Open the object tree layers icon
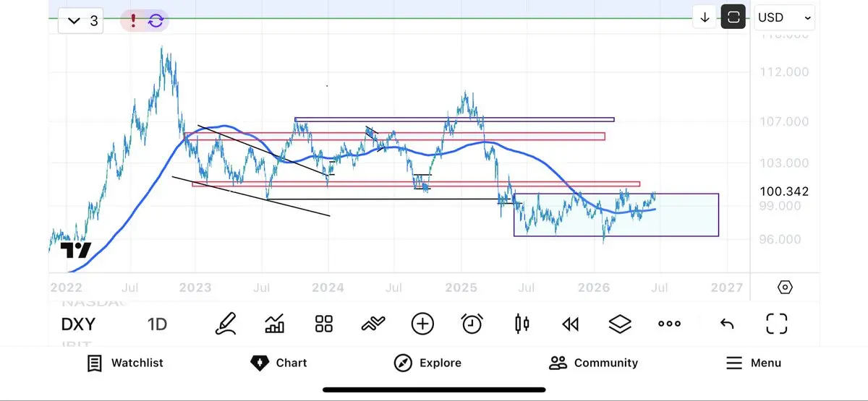The width and height of the screenshot is (868, 401). point(620,324)
